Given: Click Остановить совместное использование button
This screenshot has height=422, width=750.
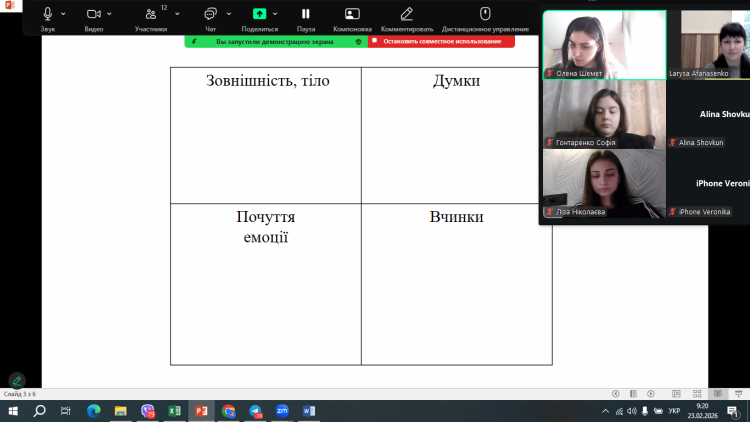Looking at the screenshot, I should pos(441,42).
